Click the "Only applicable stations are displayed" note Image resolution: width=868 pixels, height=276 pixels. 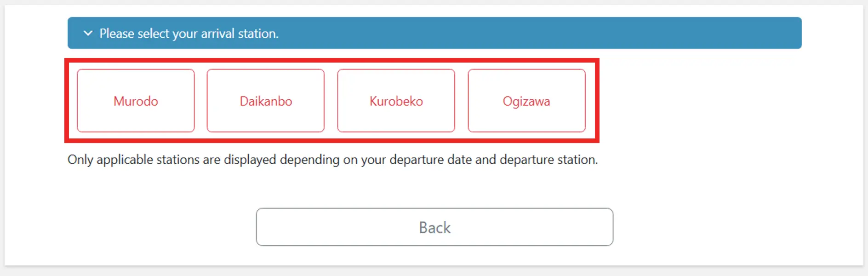click(x=332, y=160)
